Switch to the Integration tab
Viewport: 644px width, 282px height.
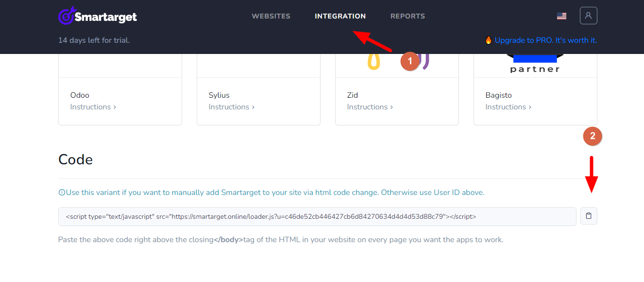click(340, 16)
